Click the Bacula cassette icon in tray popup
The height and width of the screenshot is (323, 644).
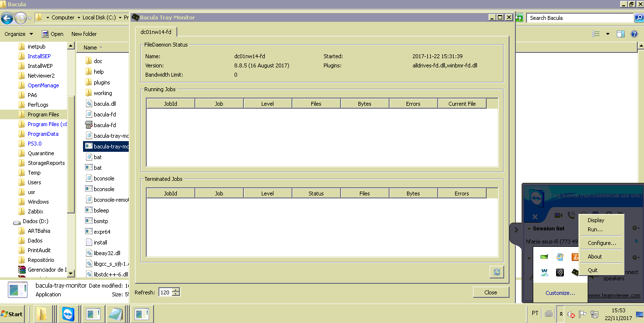(x=576, y=272)
